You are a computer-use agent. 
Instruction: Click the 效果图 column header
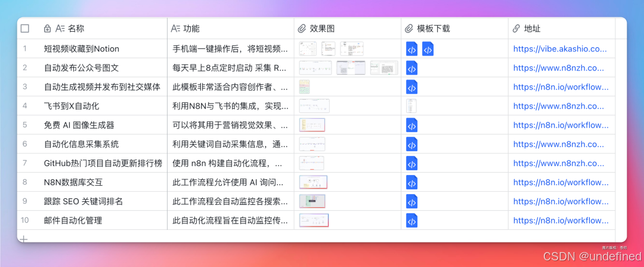[x=322, y=29]
